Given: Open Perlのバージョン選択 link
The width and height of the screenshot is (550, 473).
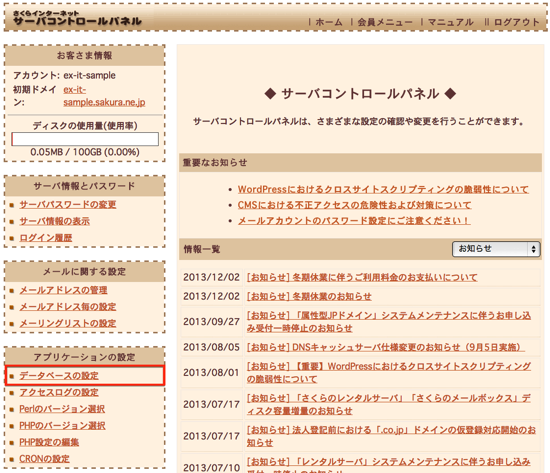Looking at the screenshot, I should click(x=62, y=409).
